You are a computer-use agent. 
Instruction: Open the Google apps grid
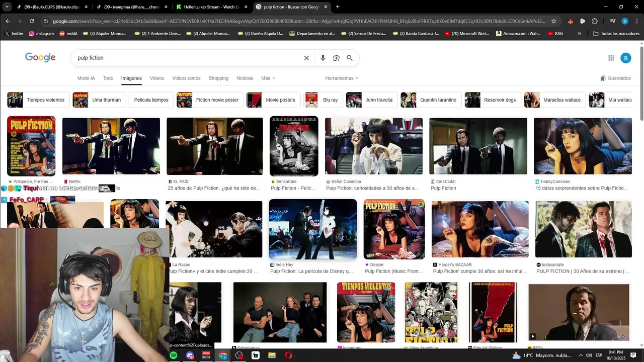coord(611,58)
